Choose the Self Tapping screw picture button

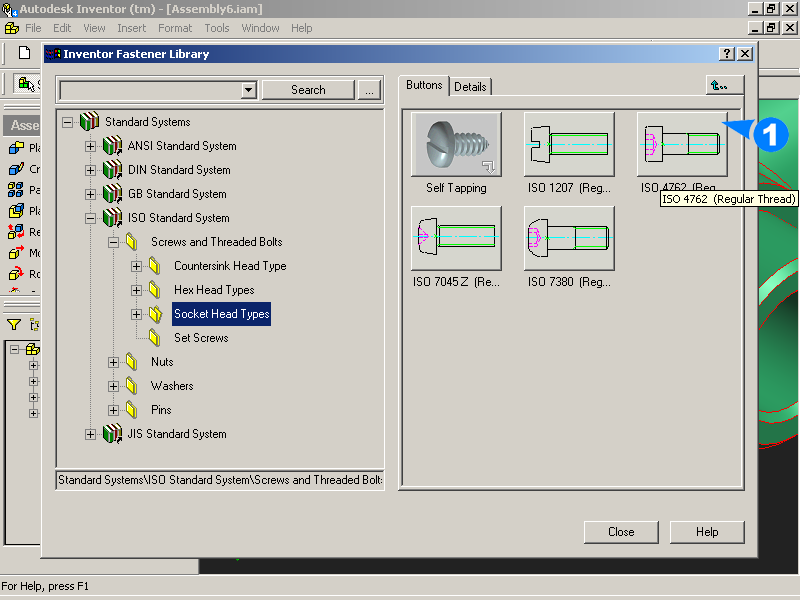click(x=456, y=144)
